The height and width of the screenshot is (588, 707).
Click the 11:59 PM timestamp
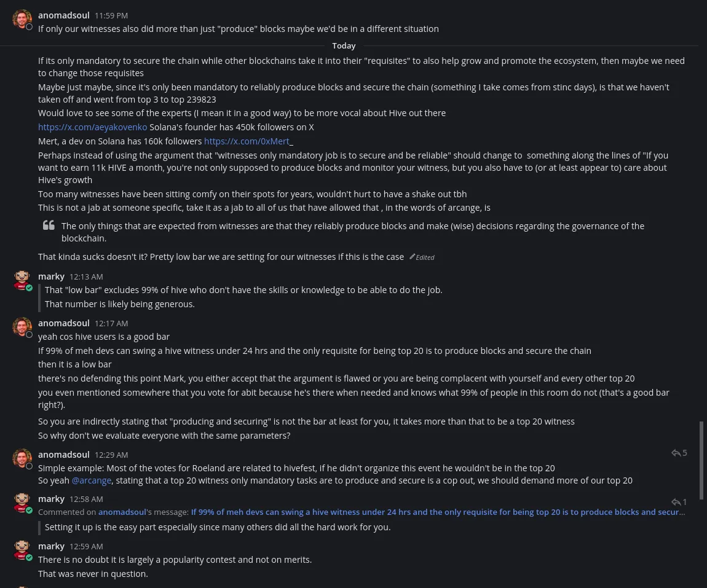pos(111,15)
